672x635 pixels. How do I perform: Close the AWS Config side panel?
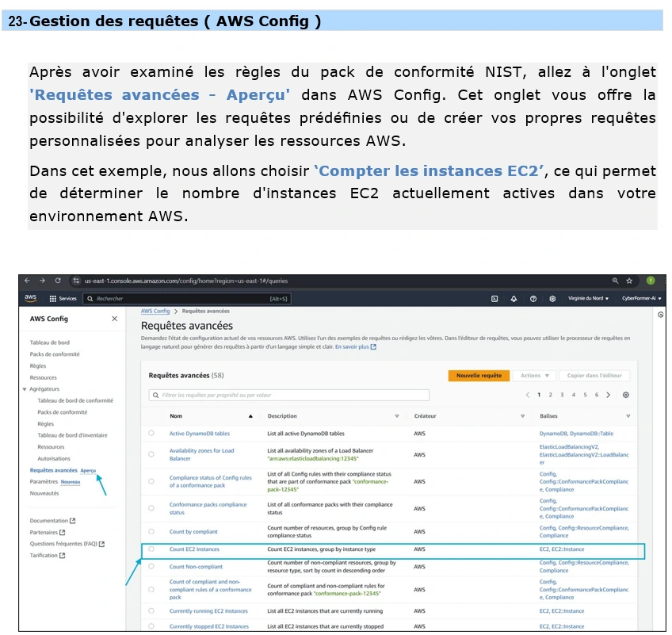114,319
